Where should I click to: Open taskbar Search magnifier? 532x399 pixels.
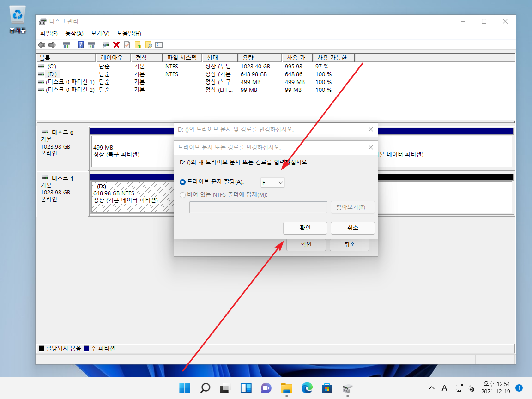pos(205,388)
